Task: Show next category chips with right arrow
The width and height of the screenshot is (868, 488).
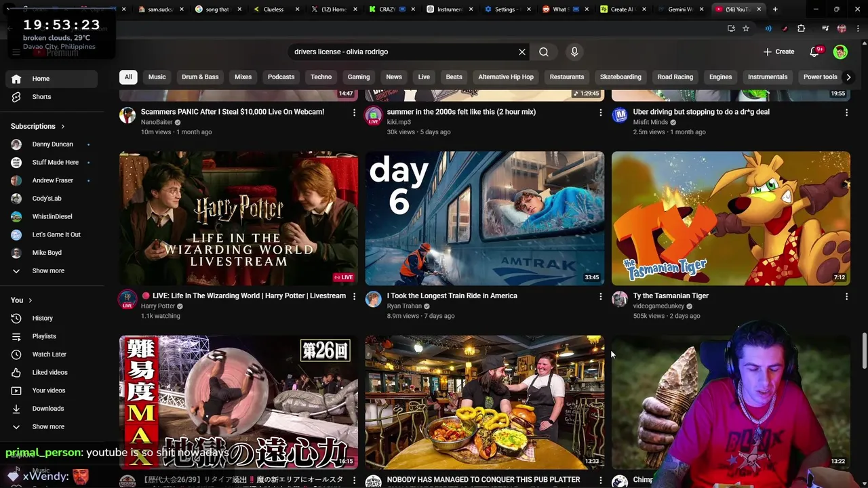Action: pos(848,77)
